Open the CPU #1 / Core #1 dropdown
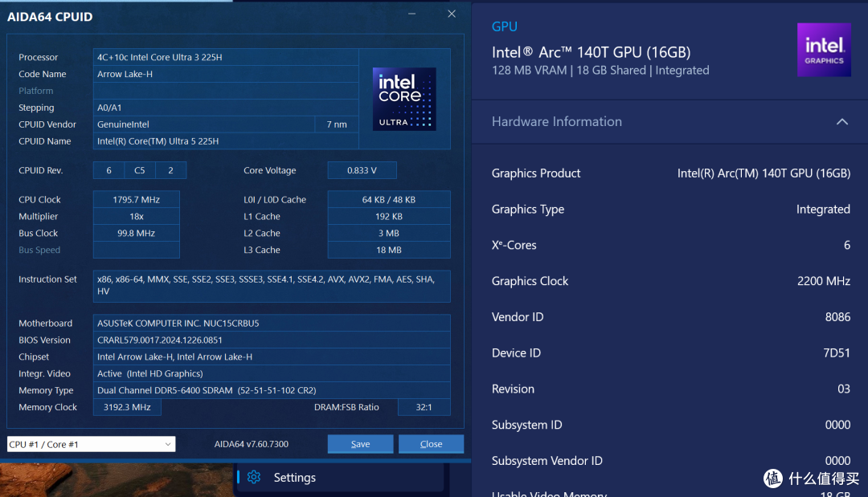This screenshot has width=868, height=497. coord(92,444)
